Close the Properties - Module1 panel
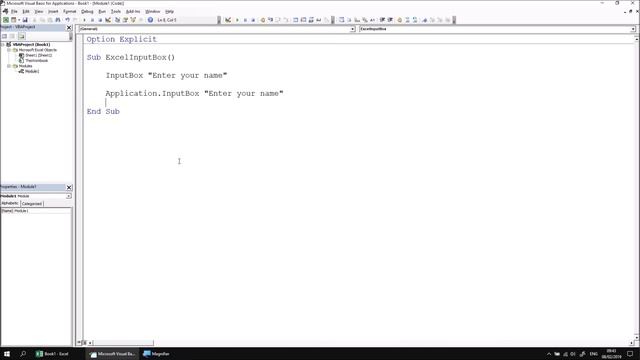This screenshot has width=640, height=360. coord(69,187)
